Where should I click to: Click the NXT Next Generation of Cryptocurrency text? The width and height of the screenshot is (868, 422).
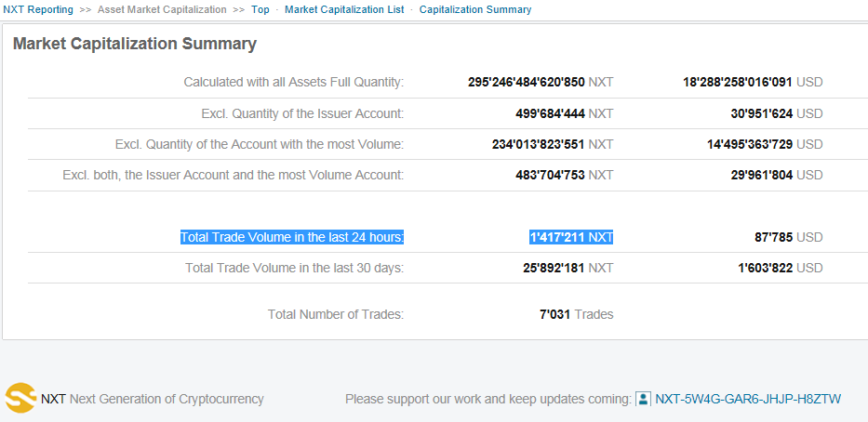153,399
